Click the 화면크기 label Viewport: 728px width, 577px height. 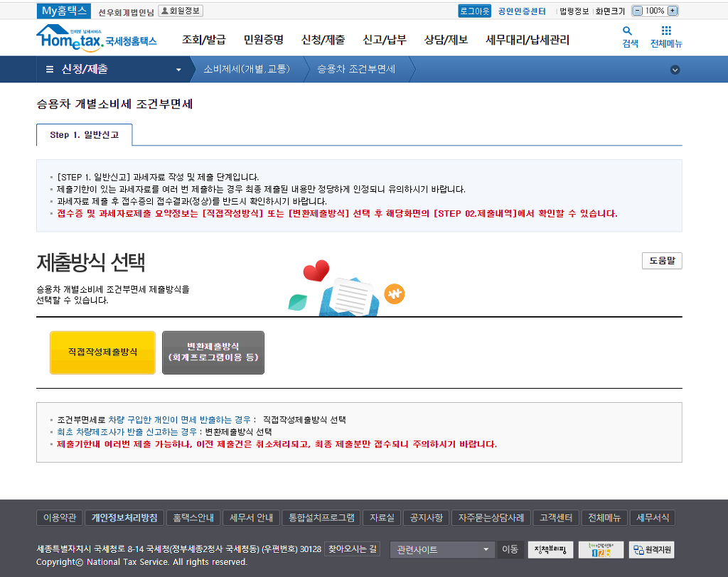coord(610,11)
